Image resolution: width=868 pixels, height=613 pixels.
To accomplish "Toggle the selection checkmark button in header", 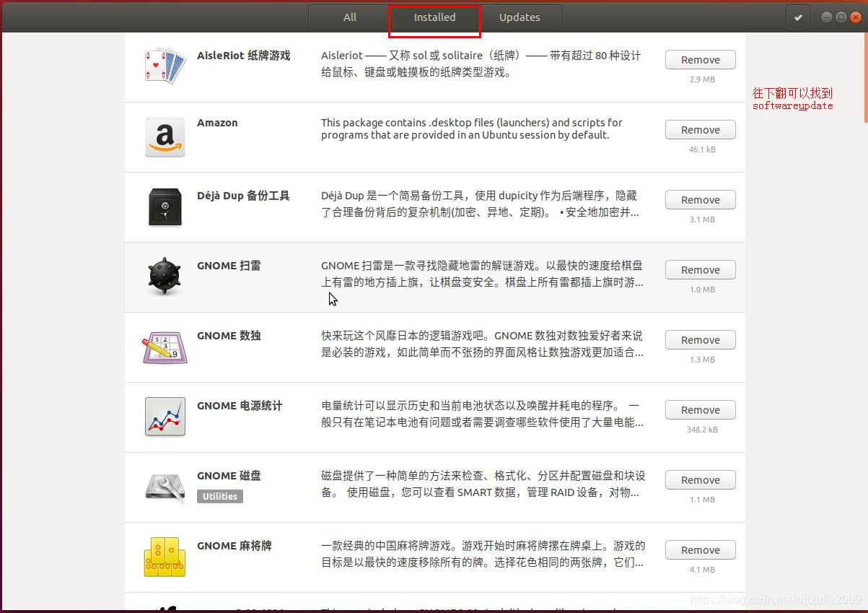I will 798,17.
